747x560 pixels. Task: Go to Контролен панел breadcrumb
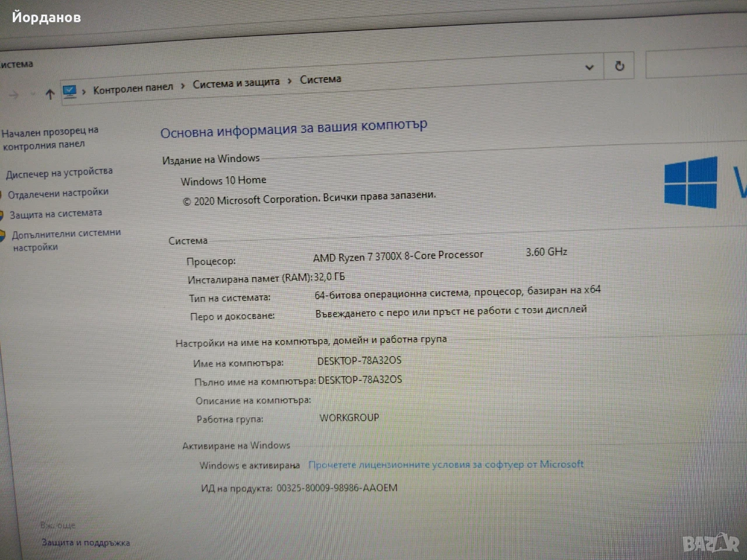pos(133,87)
